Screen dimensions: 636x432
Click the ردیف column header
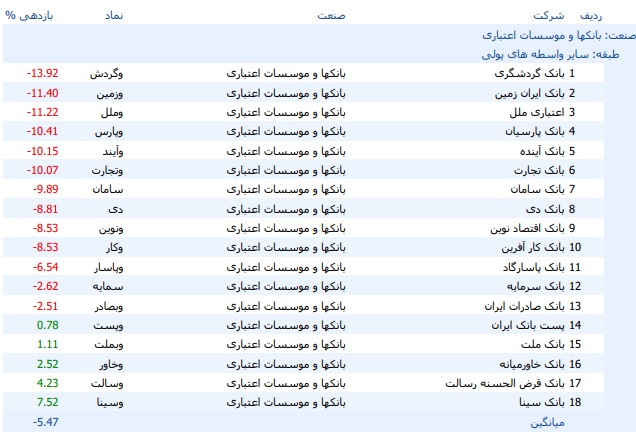pos(591,15)
